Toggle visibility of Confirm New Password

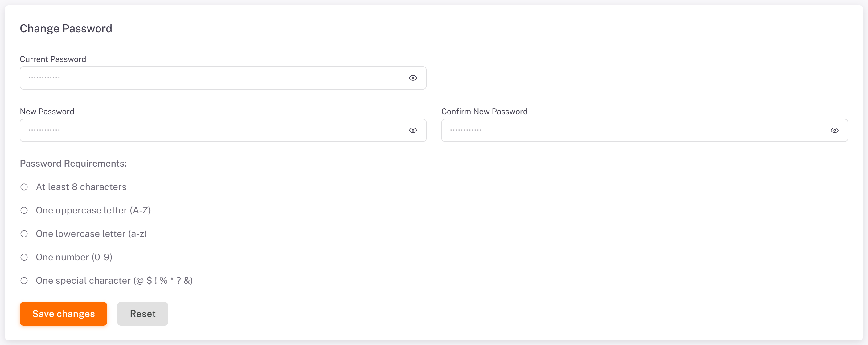coord(834,130)
